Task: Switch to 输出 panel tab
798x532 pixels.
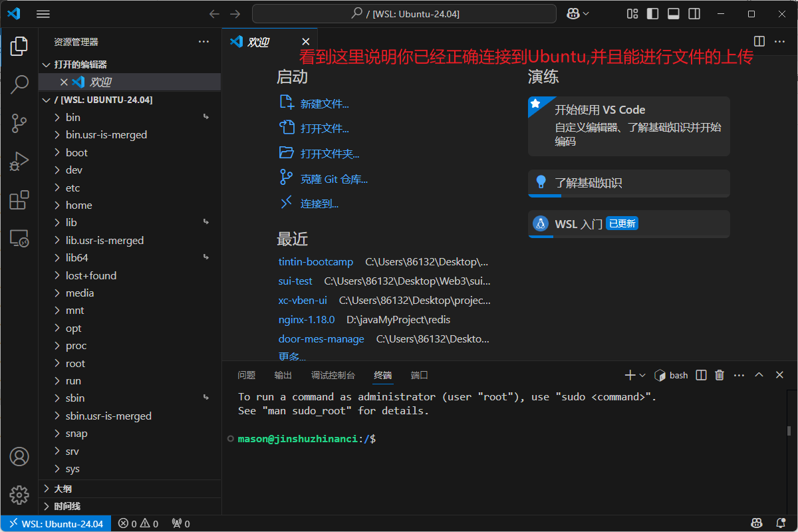Action: point(283,375)
